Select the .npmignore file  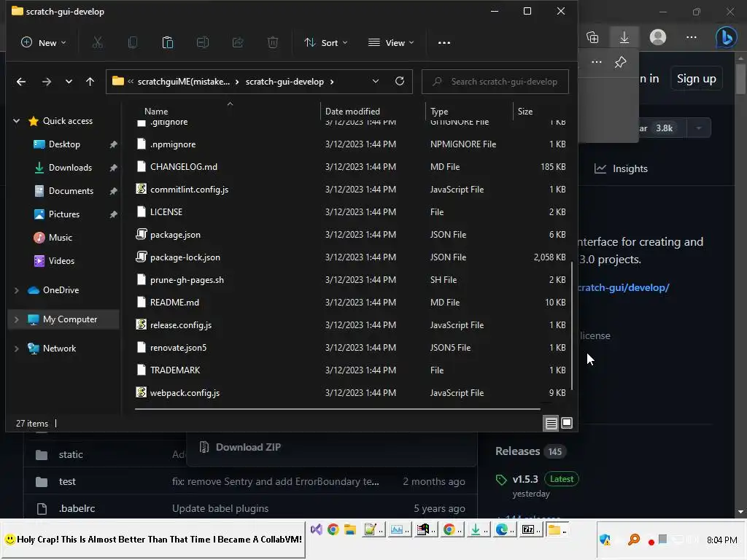pyautogui.click(x=172, y=144)
